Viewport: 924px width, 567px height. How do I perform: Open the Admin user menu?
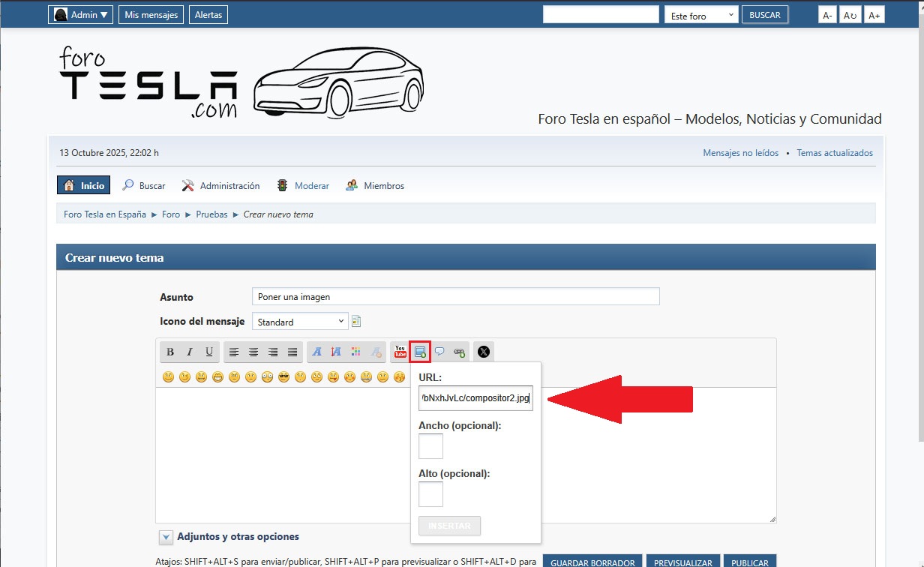(81, 15)
